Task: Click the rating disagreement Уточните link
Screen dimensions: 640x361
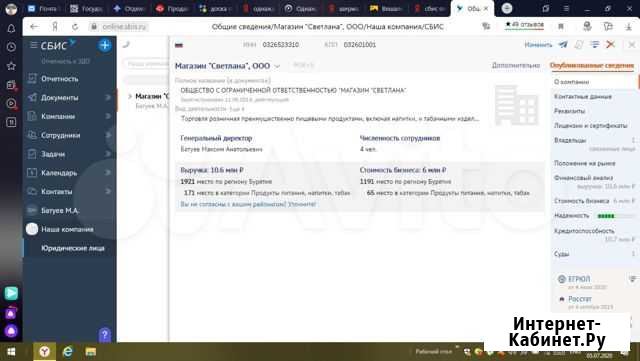Action: 302,204
